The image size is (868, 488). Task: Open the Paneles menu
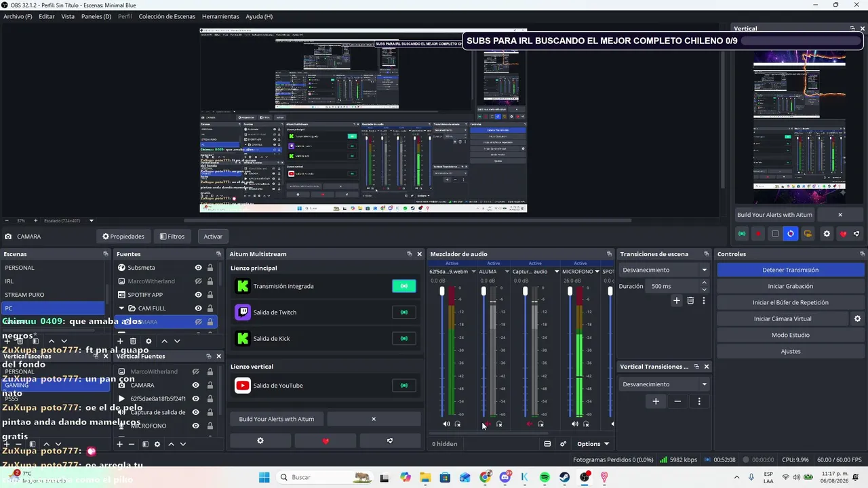[96, 16]
